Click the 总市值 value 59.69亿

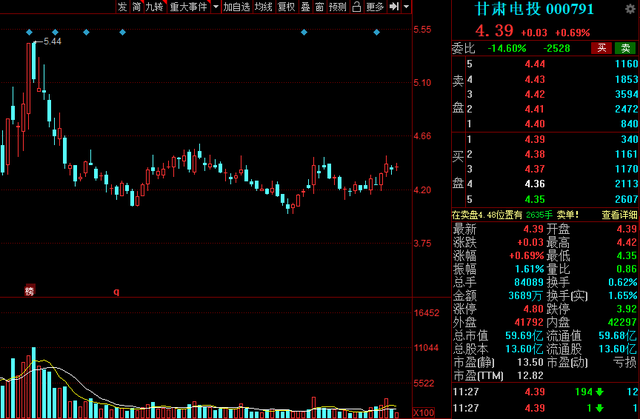coord(524,336)
